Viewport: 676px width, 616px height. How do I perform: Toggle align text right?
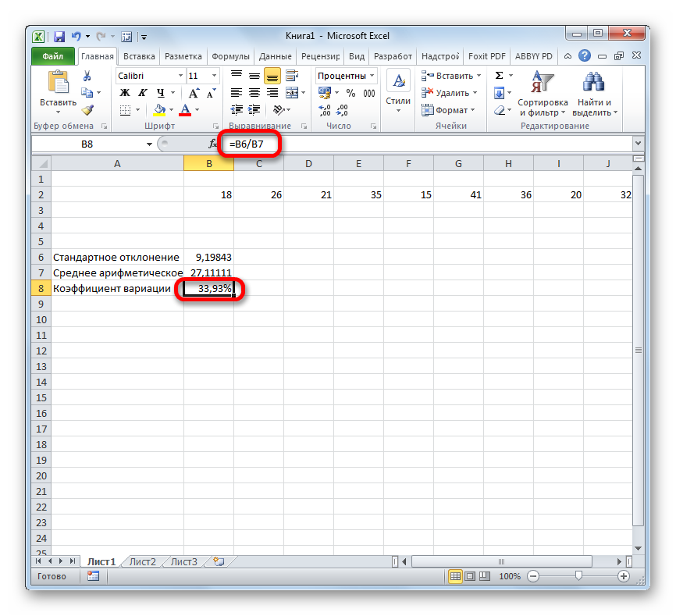(x=272, y=93)
